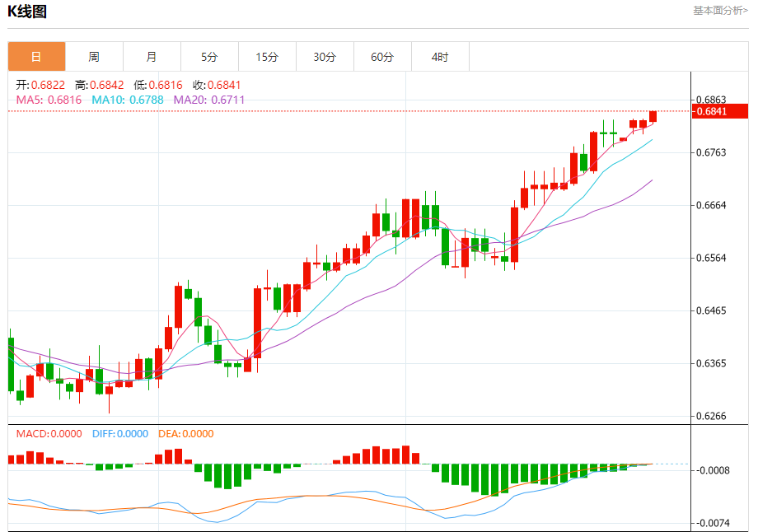
Task: Open the 15分 timeframe tab
Action: pyautogui.click(x=267, y=57)
